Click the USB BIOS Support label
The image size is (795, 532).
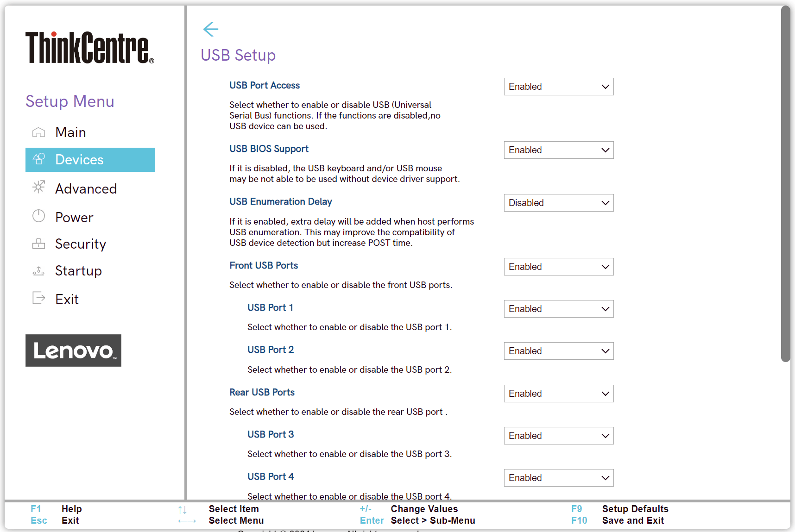click(x=269, y=149)
